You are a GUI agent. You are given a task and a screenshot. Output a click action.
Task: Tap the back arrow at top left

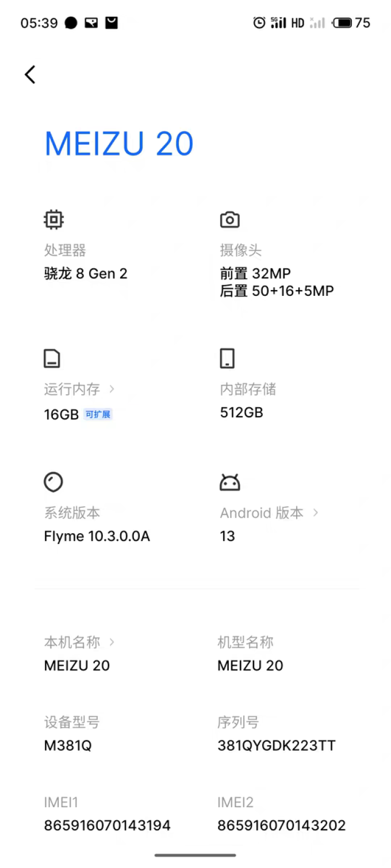pyautogui.click(x=29, y=75)
